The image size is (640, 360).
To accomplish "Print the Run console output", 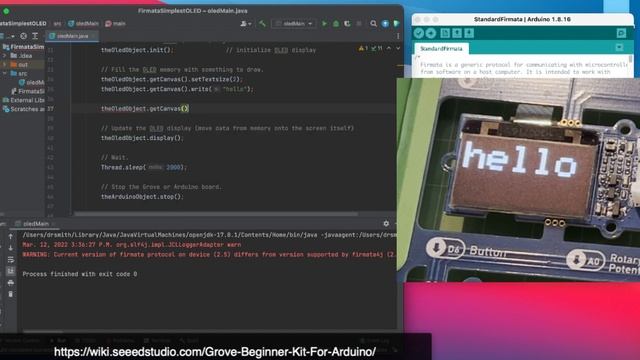I will (x=11, y=282).
